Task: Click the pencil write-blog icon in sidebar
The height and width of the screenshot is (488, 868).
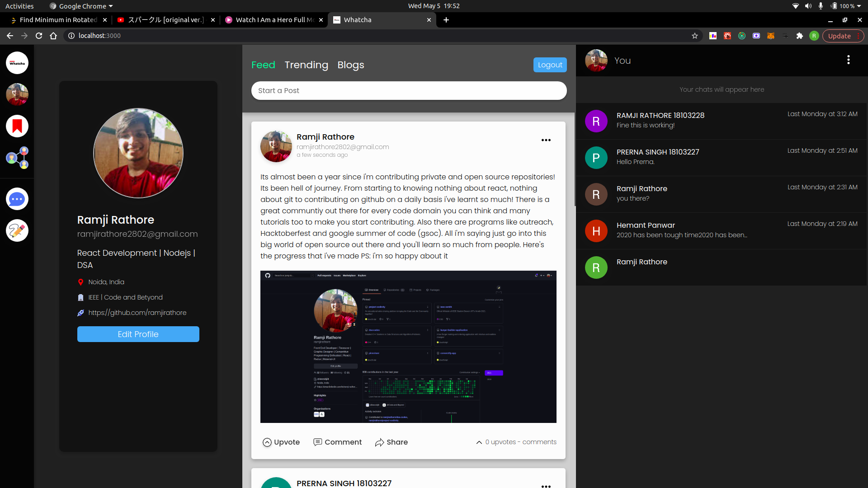Action: click(17, 230)
